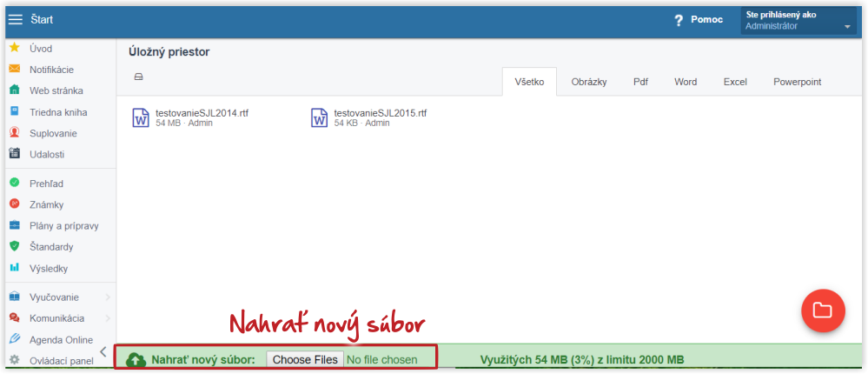This screenshot has width=868, height=374.
Task: Click the Úložný priestor heading
Action: pos(169,53)
